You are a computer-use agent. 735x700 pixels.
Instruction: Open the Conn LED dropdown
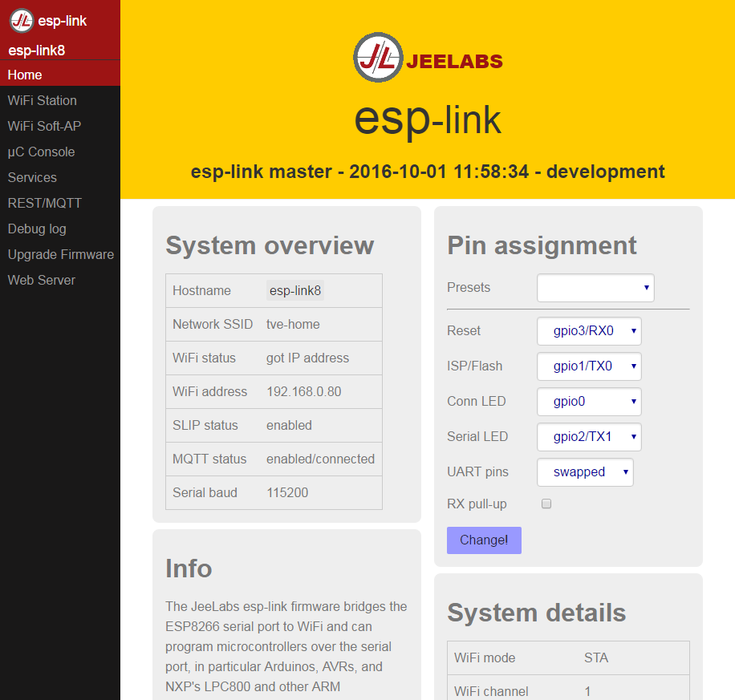(x=588, y=401)
